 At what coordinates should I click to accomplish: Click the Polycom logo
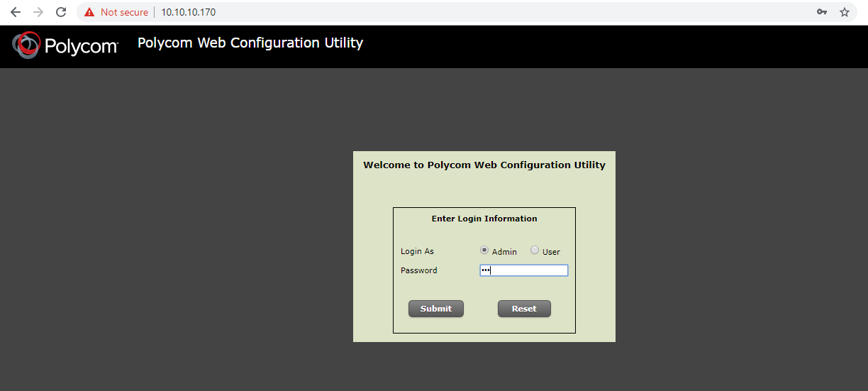[x=65, y=45]
